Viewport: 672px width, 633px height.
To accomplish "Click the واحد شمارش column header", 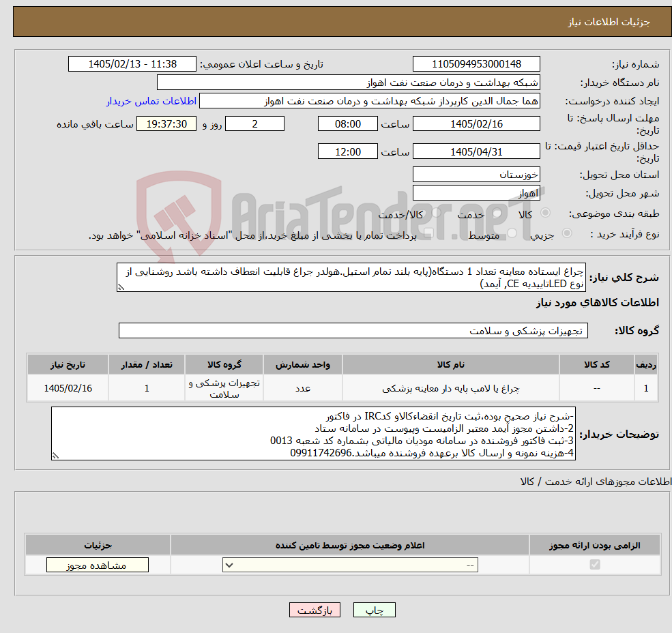I will pos(303,364).
